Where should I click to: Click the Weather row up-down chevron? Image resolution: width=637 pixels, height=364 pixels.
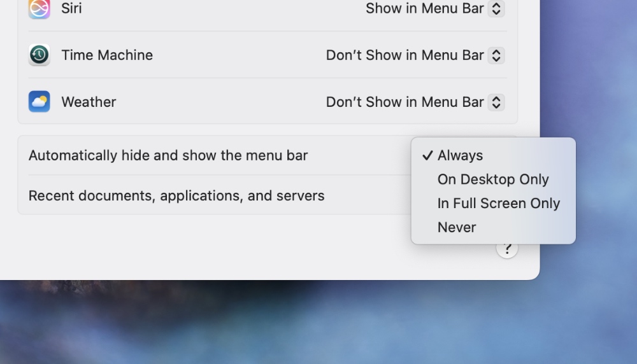tap(496, 102)
